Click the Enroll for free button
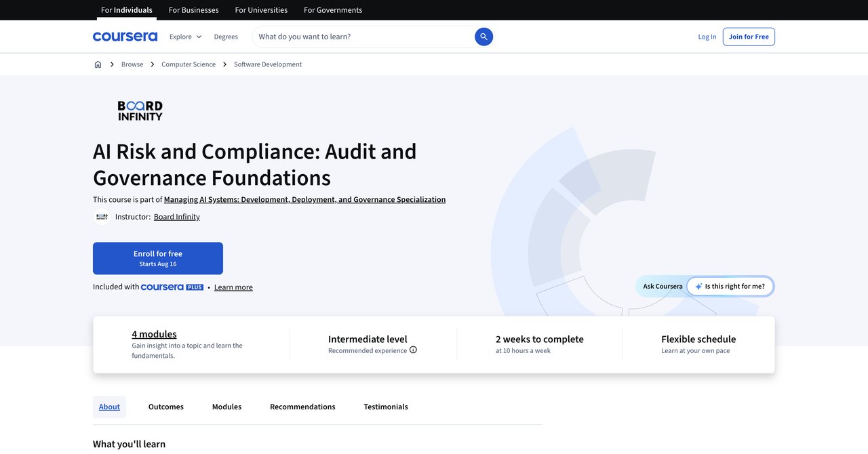 158,258
